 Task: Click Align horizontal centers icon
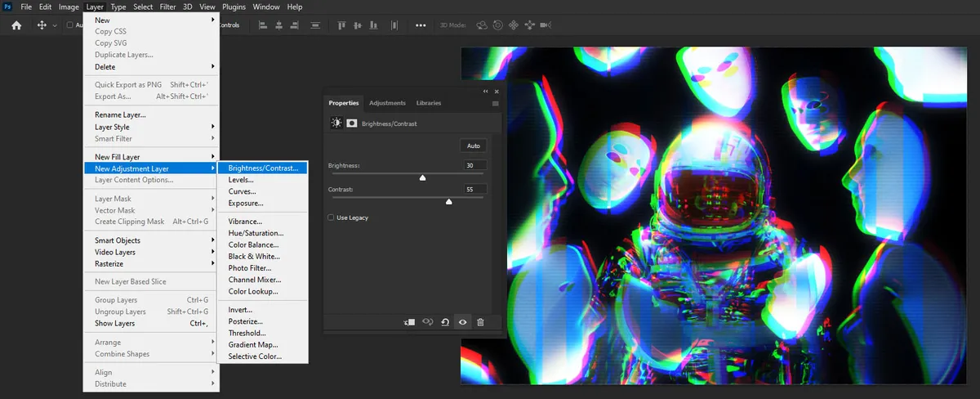click(279, 25)
